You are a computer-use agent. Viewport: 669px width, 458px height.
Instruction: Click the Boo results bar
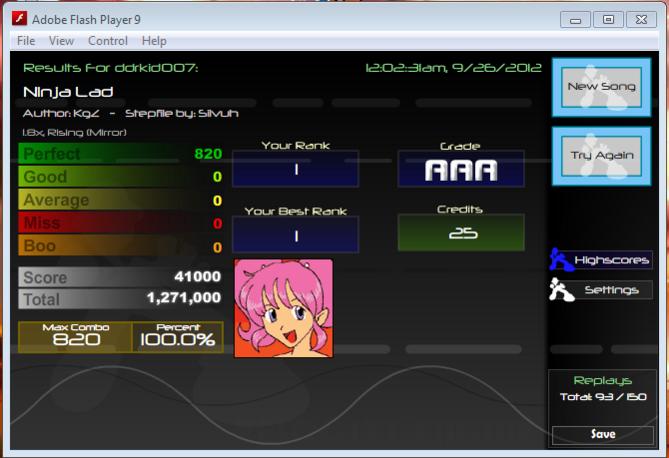point(121,246)
